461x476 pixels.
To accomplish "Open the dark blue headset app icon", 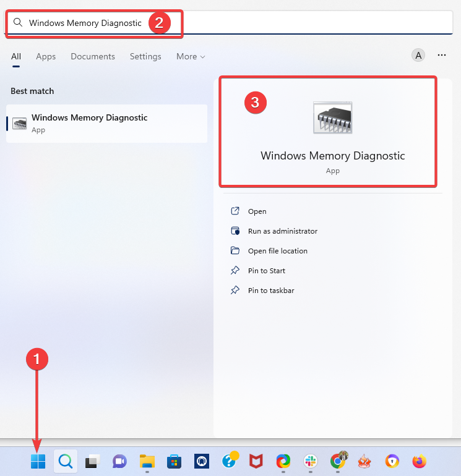I will pos(202,461).
